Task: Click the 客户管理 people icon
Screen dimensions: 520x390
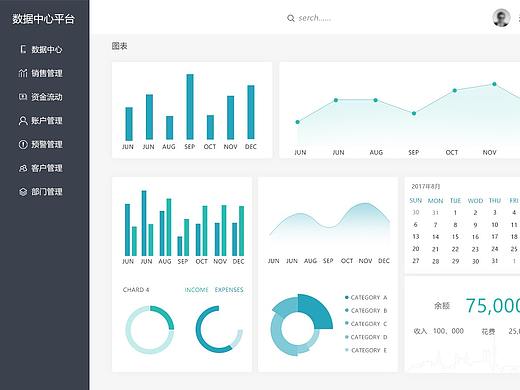Action: pos(23,168)
